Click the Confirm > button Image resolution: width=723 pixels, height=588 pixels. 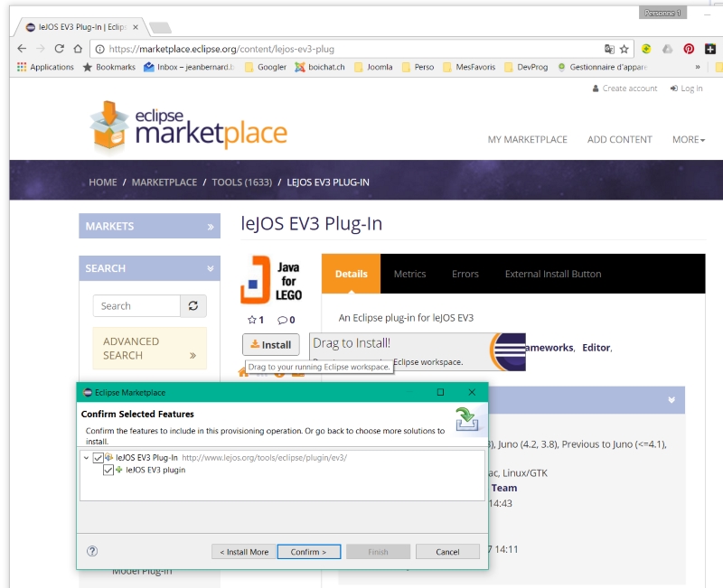click(308, 552)
